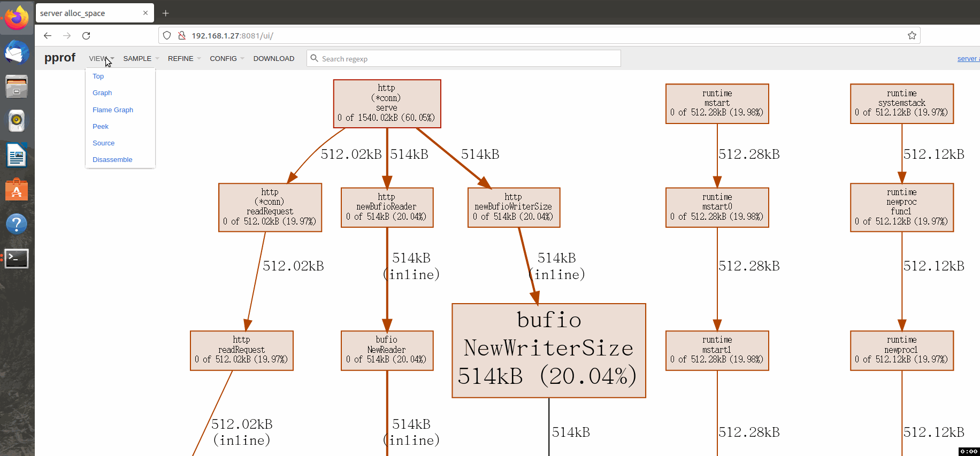
Task: Open the Files manager dock icon
Action: [17, 86]
